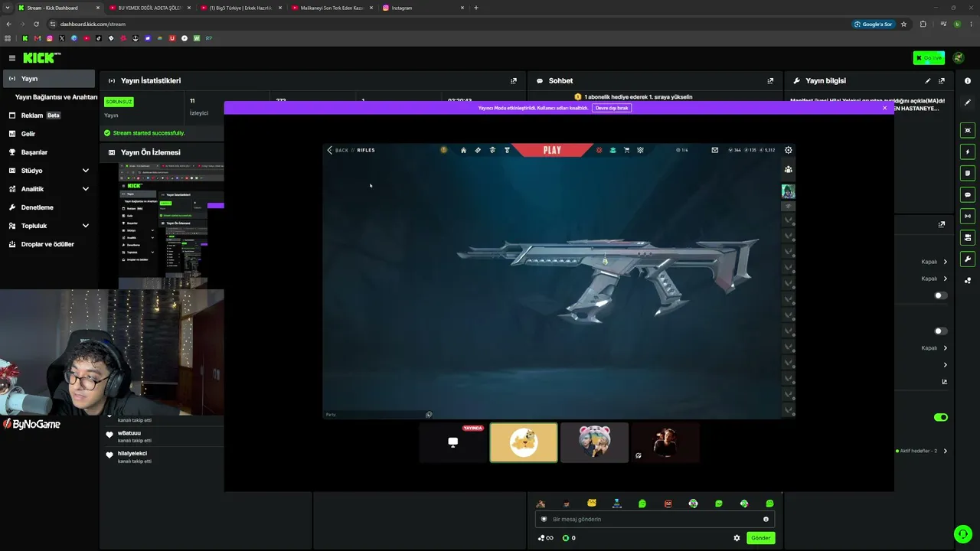The image size is (980, 551).
Task: Focus the Bir mesaj gönderin input
Action: coord(655,519)
